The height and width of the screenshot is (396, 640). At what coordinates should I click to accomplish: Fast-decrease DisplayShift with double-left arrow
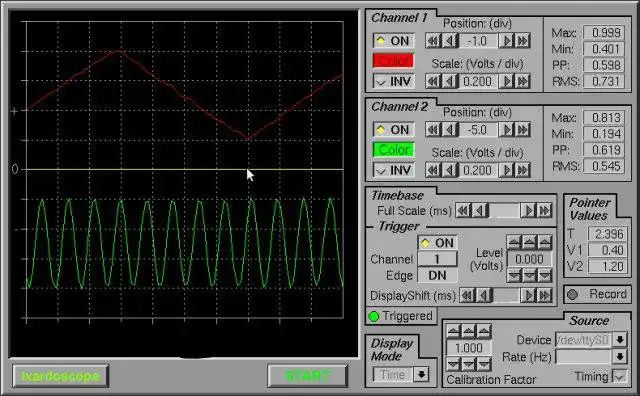click(468, 295)
